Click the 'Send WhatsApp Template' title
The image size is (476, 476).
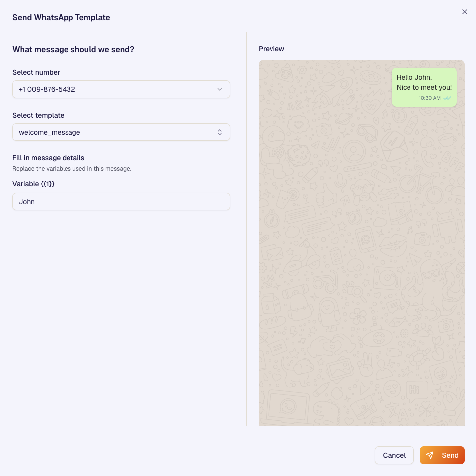click(x=61, y=17)
